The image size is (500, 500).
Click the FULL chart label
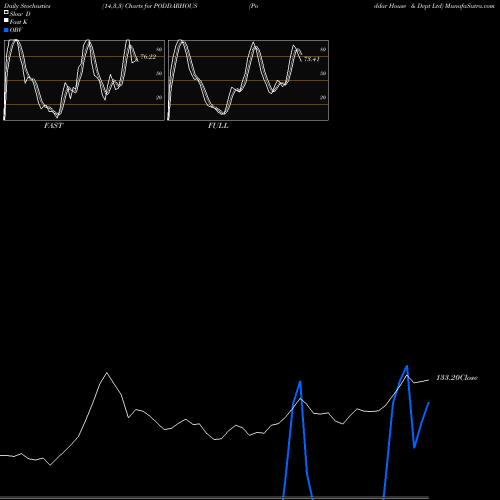tap(218, 126)
